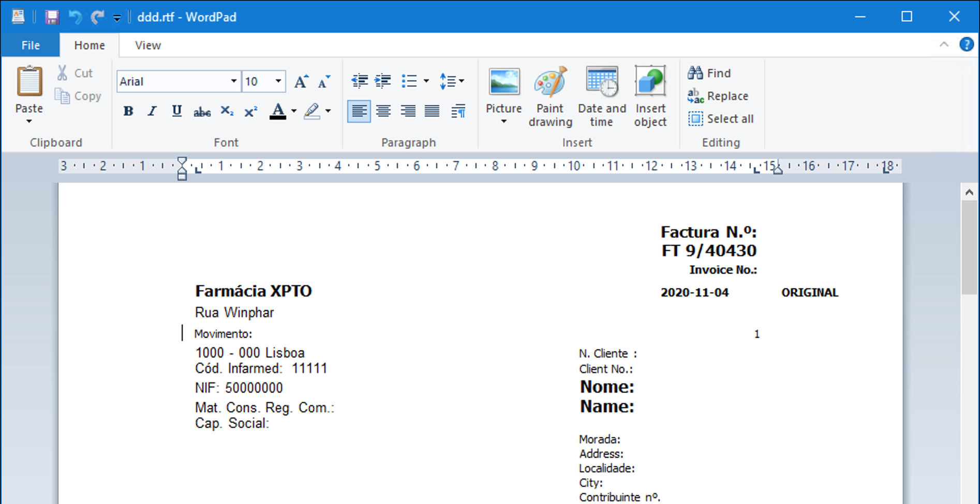Image resolution: width=980 pixels, height=504 pixels.
Task: Open the font size dropdown
Action: click(278, 81)
